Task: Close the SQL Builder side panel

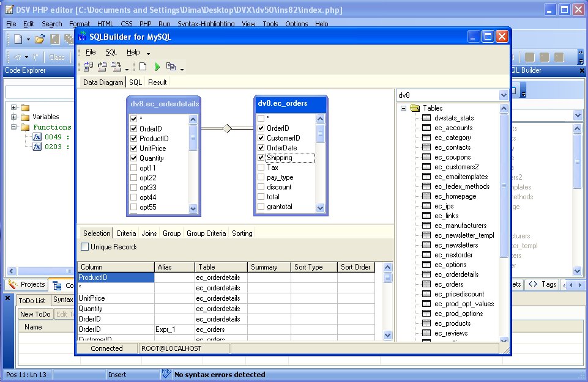Action: [582, 70]
